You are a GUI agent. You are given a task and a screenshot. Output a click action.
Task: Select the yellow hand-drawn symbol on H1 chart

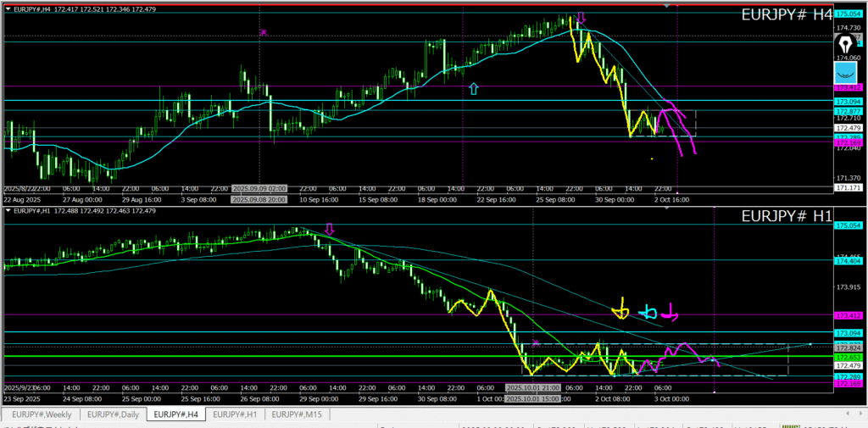[623, 310]
